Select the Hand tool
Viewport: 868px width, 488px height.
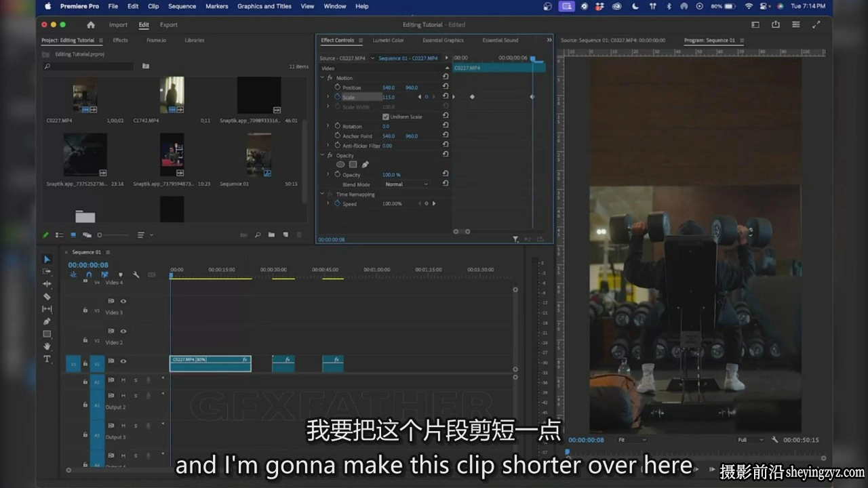click(x=47, y=346)
